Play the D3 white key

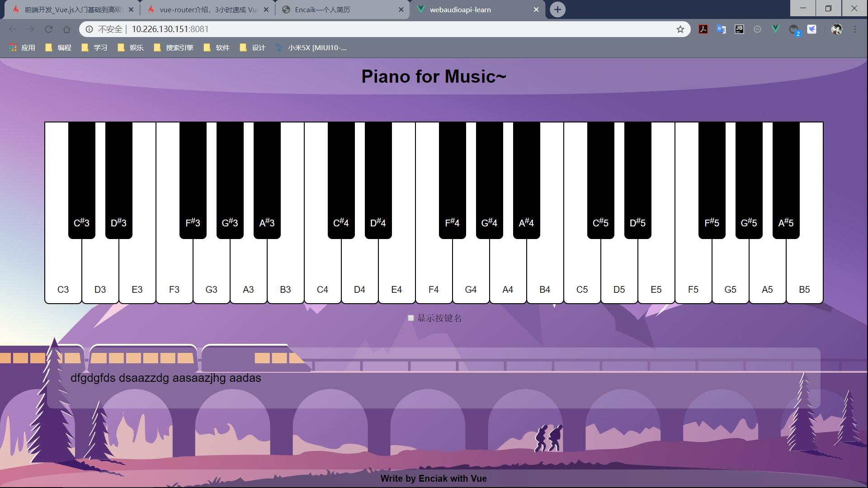[x=100, y=271]
